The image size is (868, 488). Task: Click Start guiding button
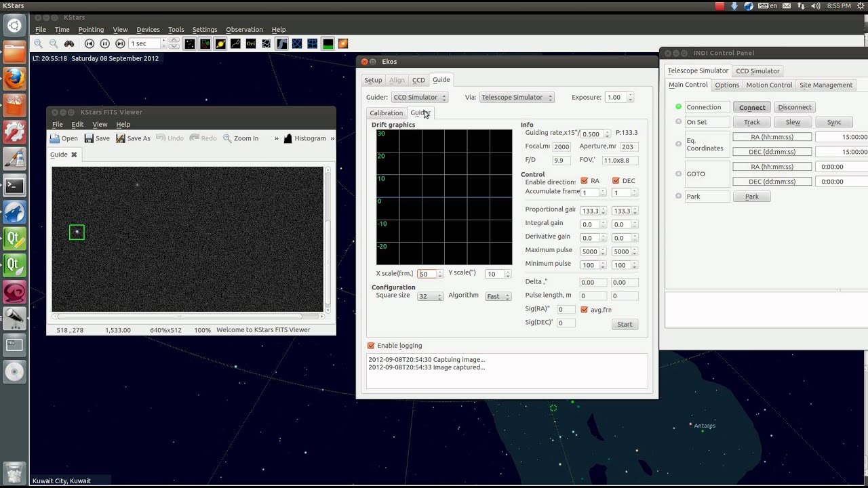[625, 325]
